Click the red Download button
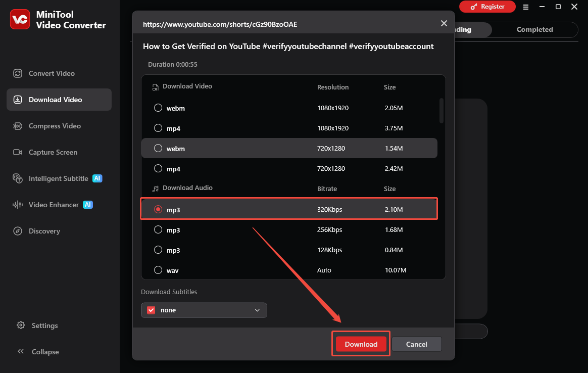This screenshot has width=588, height=373. (x=361, y=344)
